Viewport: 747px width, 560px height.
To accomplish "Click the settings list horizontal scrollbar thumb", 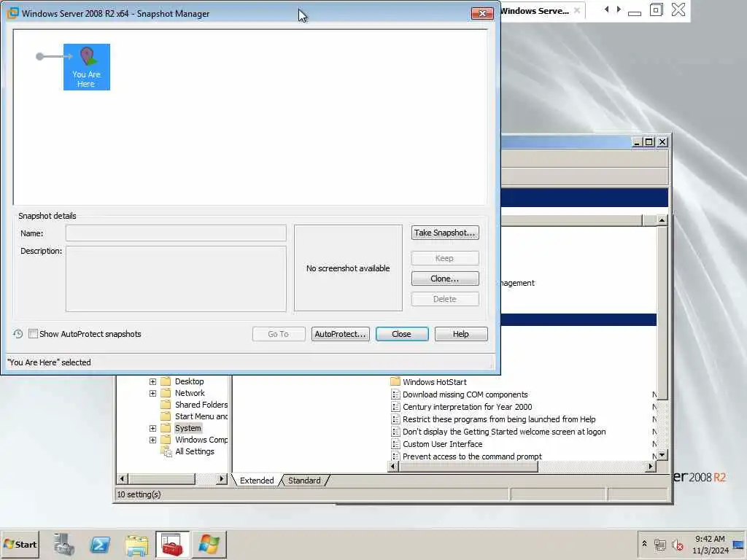I will [469, 467].
